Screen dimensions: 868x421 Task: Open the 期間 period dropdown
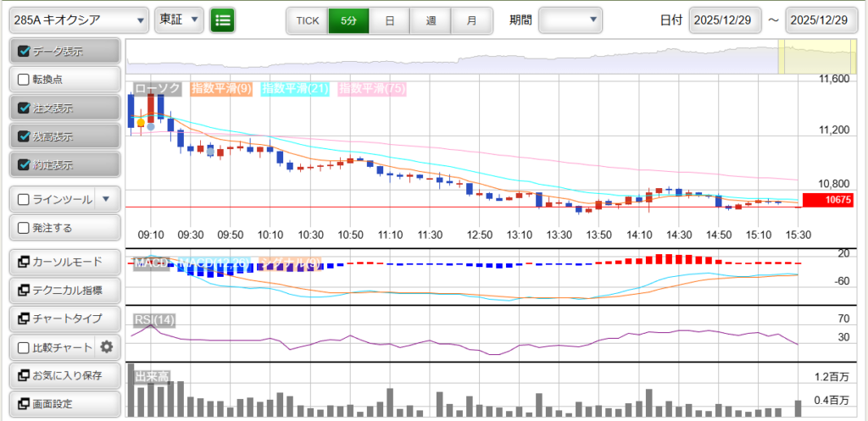click(x=570, y=19)
